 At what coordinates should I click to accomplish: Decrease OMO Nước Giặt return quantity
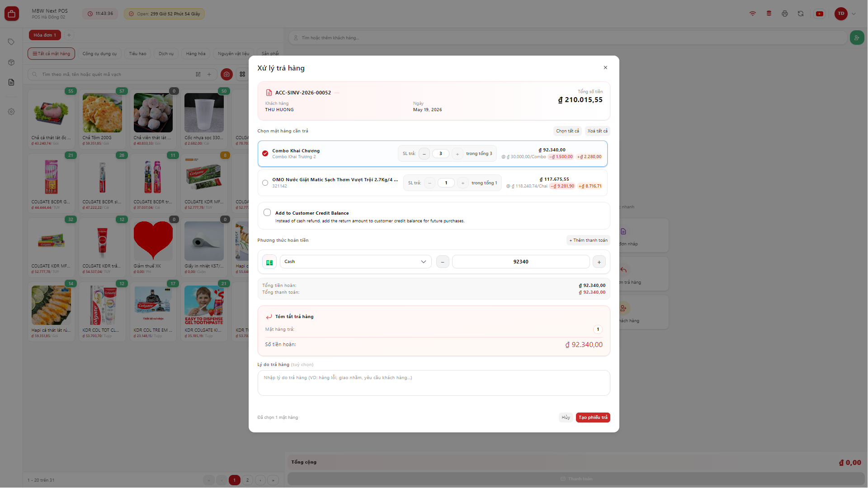[429, 183]
